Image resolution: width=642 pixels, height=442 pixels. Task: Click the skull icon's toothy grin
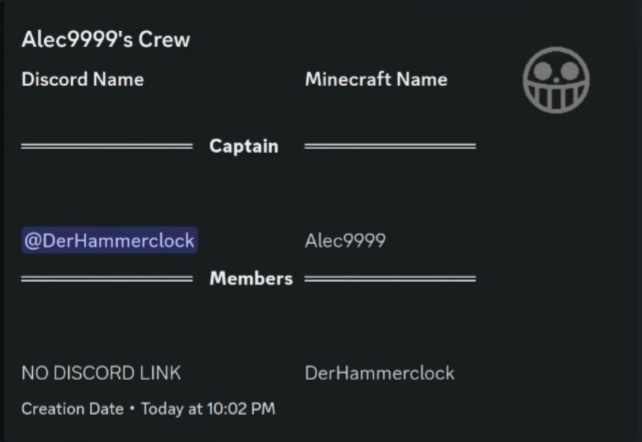point(556,95)
